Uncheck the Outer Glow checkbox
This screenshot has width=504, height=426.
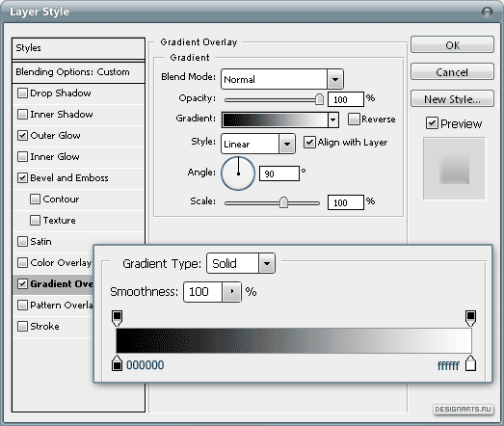click(22, 135)
